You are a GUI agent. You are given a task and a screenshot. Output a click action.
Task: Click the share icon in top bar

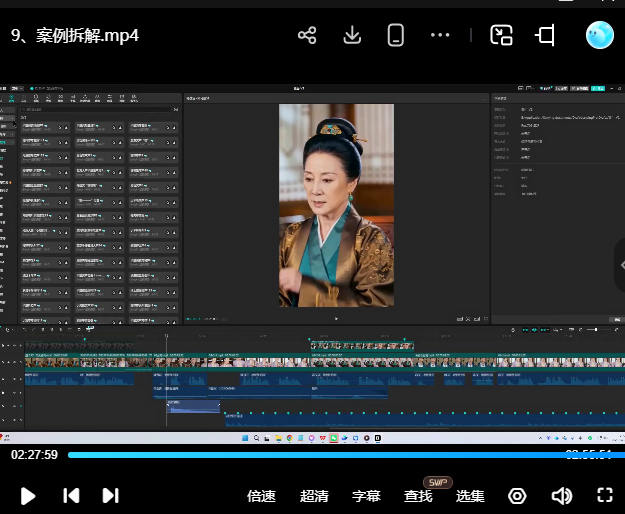(307, 36)
